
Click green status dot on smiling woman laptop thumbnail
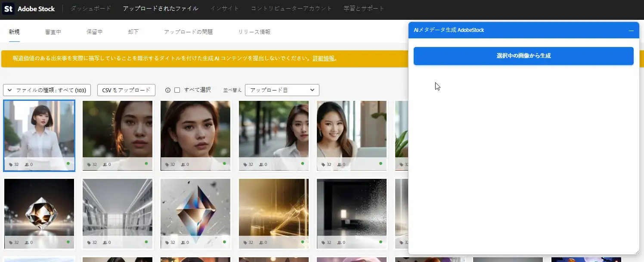click(381, 164)
